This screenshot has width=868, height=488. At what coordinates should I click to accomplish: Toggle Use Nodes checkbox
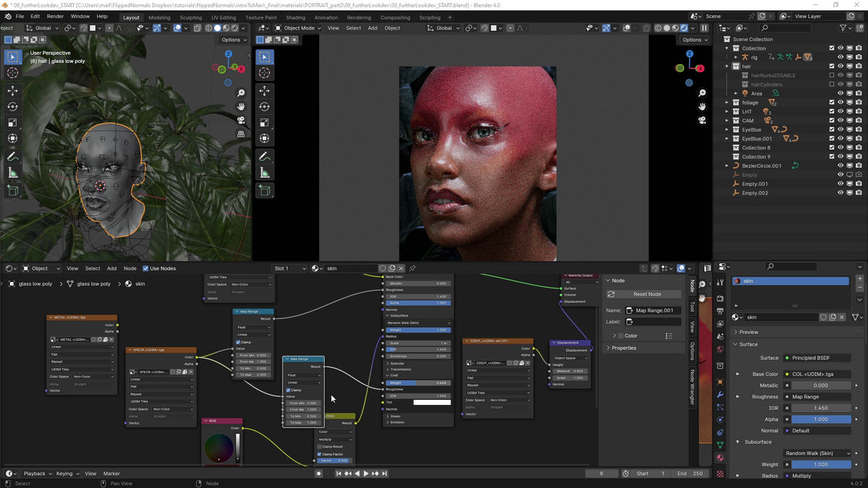[145, 268]
